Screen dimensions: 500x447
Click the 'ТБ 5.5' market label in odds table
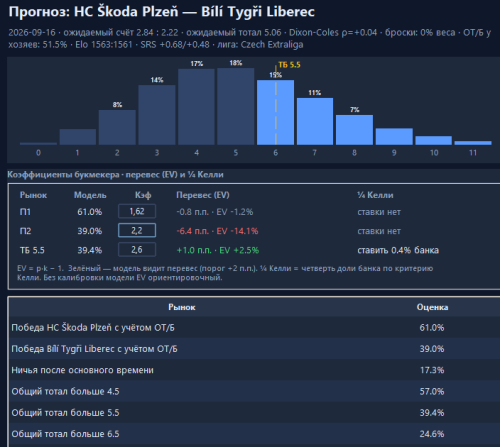32,250
